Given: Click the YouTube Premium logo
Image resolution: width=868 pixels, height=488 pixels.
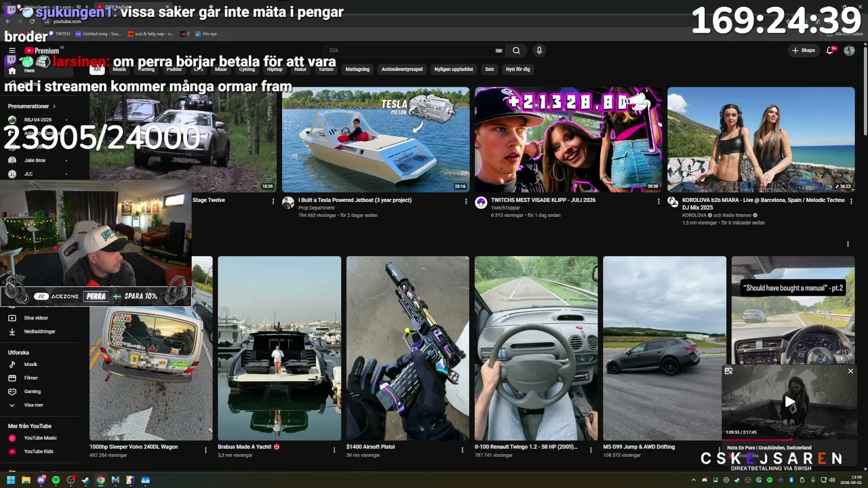Looking at the screenshot, I should pyautogui.click(x=42, y=51).
